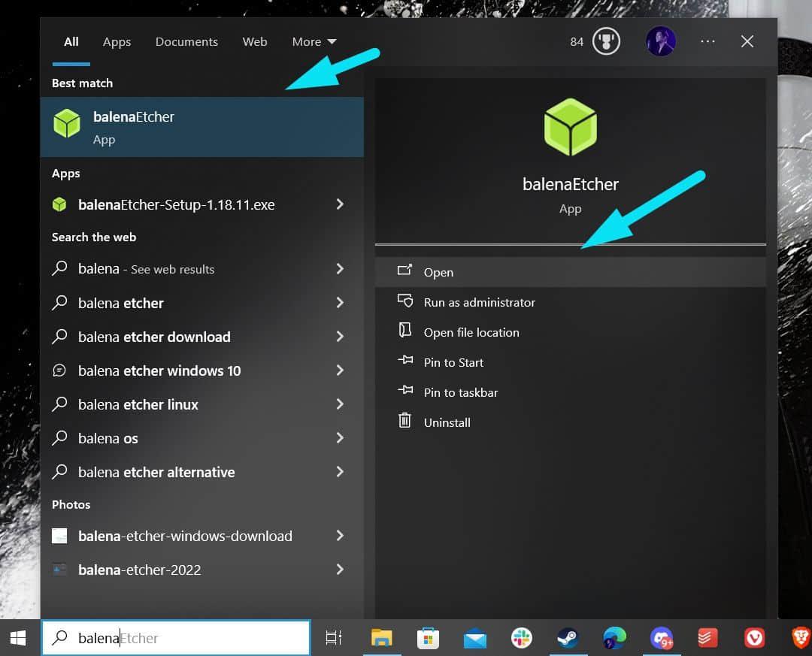The height and width of the screenshot is (656, 812).
Task: Open the Task View icon
Action: pyautogui.click(x=333, y=638)
